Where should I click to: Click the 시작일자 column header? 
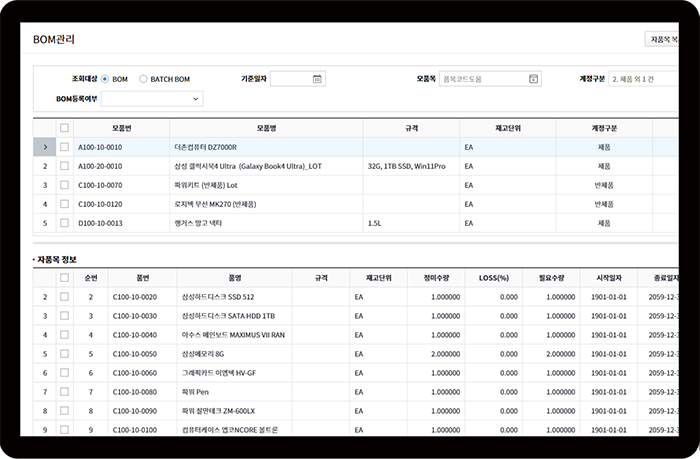609,278
